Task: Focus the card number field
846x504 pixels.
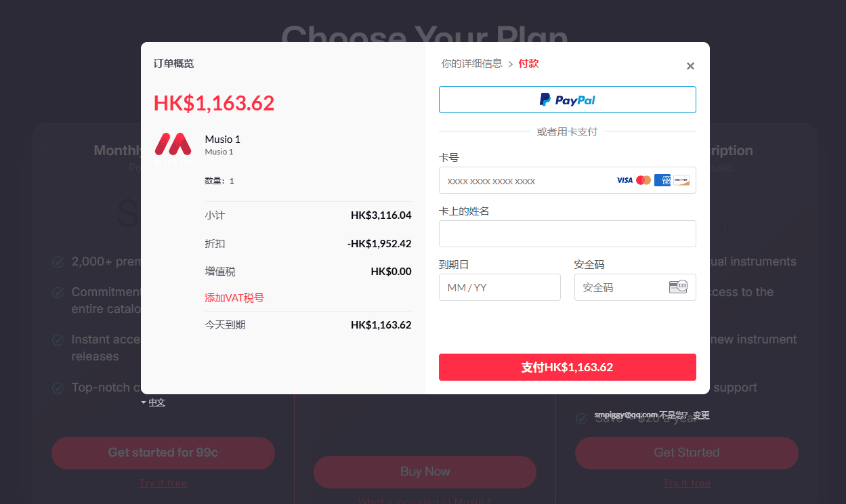Action: pos(568,180)
